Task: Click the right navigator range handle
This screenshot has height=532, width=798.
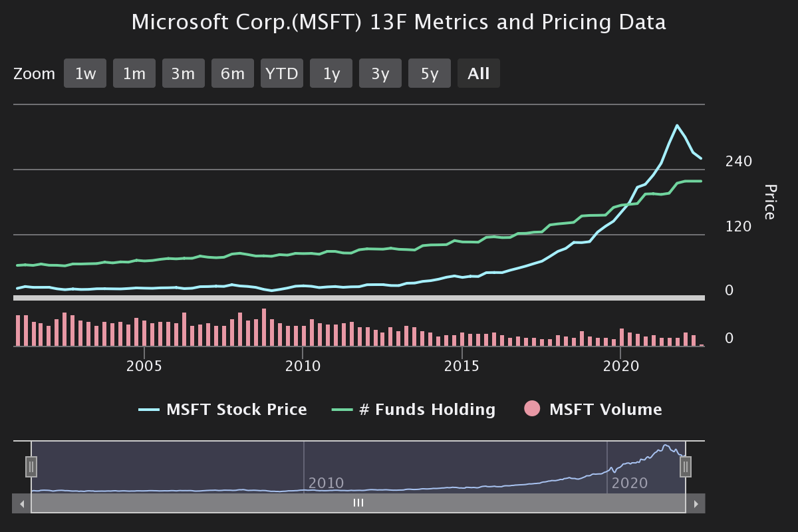Action: pos(686,467)
